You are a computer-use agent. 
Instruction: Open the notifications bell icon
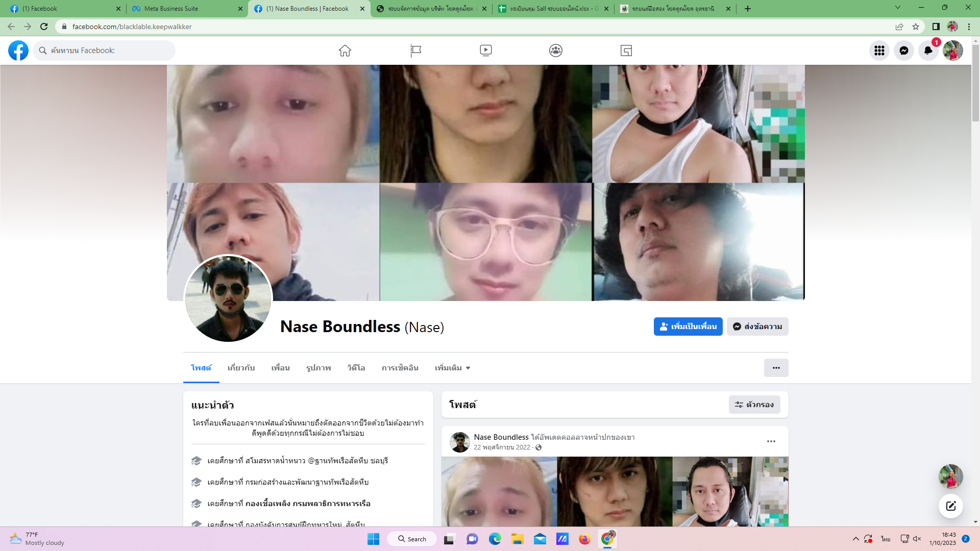pyautogui.click(x=928, y=51)
